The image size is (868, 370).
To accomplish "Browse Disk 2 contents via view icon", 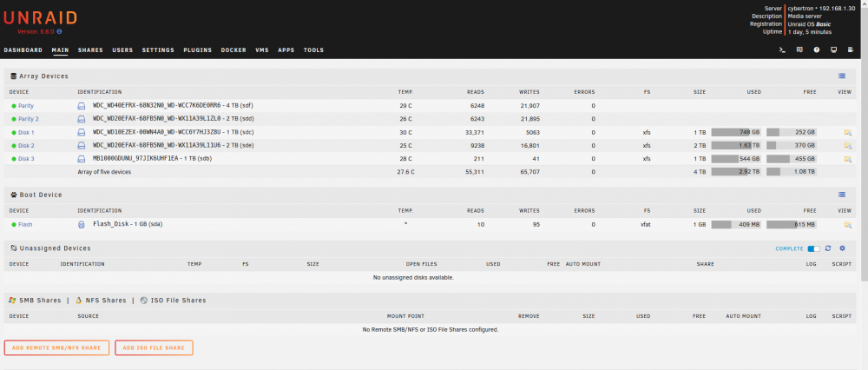I will (x=847, y=146).
